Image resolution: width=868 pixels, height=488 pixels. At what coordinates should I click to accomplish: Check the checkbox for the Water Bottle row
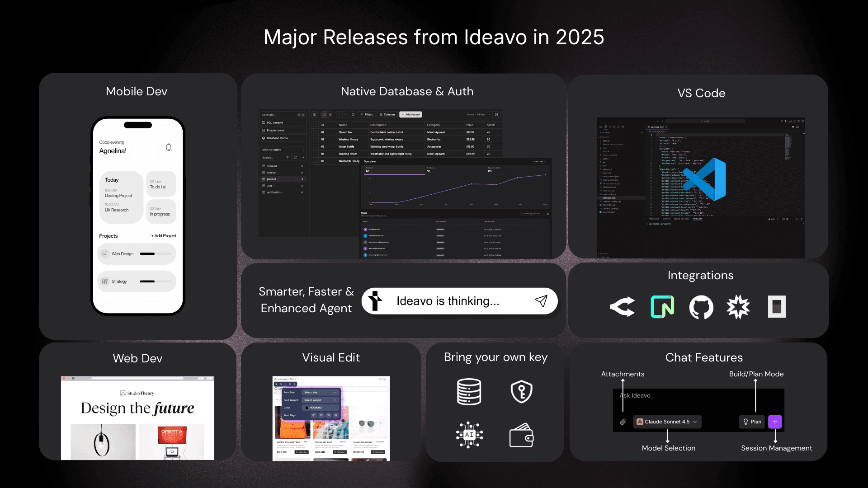(315, 146)
